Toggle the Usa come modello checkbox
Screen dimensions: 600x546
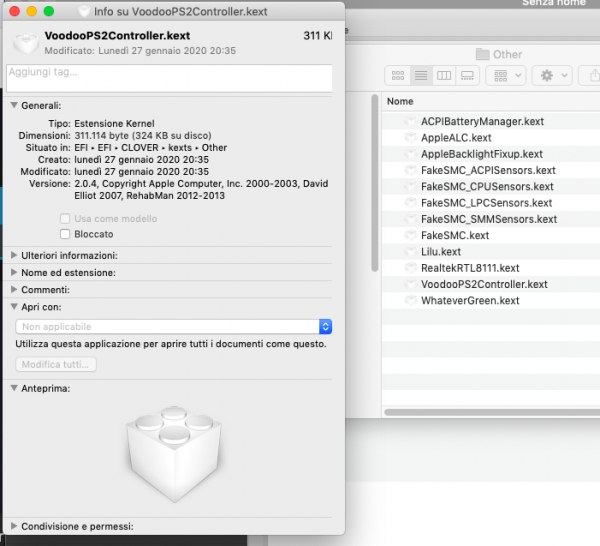[x=65, y=218]
